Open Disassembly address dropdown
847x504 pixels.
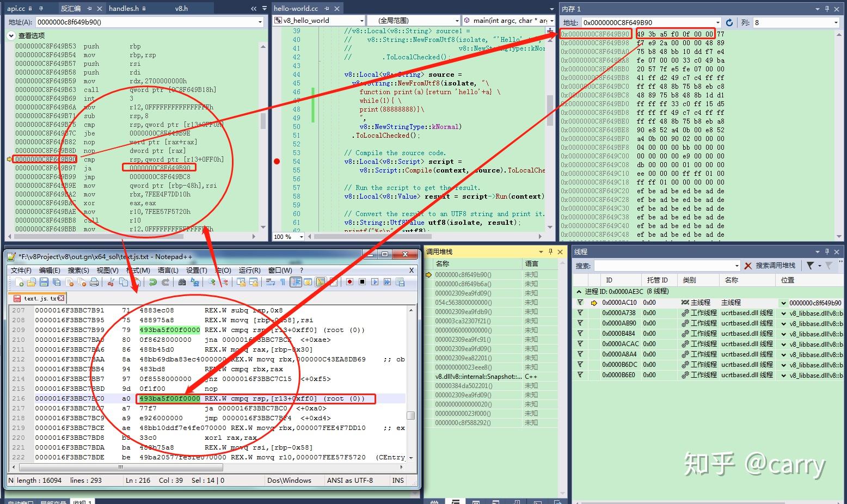[x=260, y=22]
